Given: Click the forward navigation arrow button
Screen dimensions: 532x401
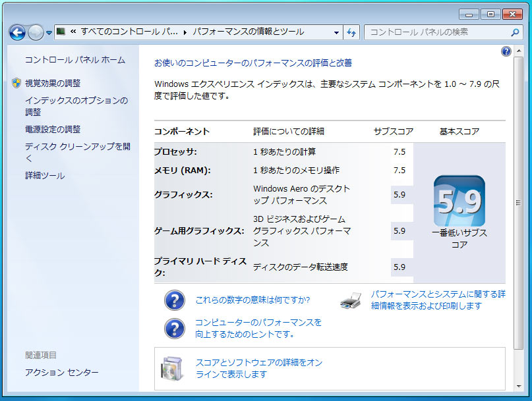Looking at the screenshot, I should (x=36, y=32).
